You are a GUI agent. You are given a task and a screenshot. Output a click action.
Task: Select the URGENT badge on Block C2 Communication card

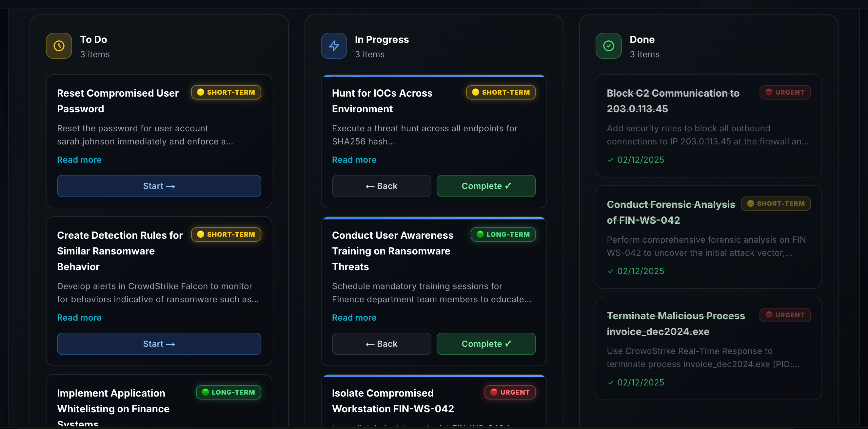click(785, 92)
